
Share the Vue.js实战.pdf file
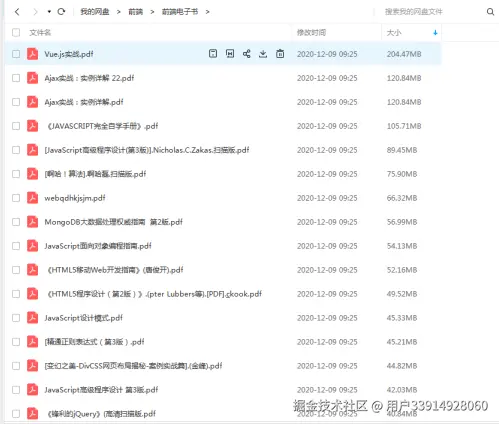(x=247, y=54)
